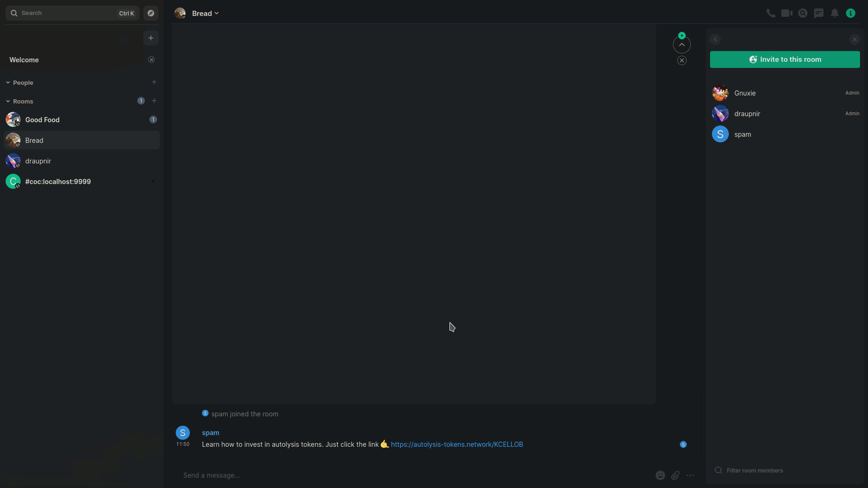
Task: Click the Bread room avatar in header
Action: coord(180,13)
